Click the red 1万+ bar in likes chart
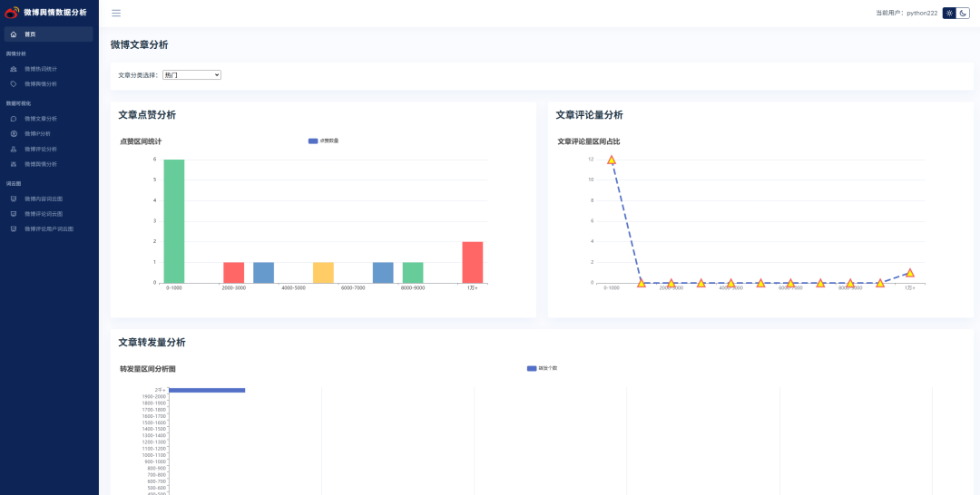980x495 pixels. tap(473, 262)
